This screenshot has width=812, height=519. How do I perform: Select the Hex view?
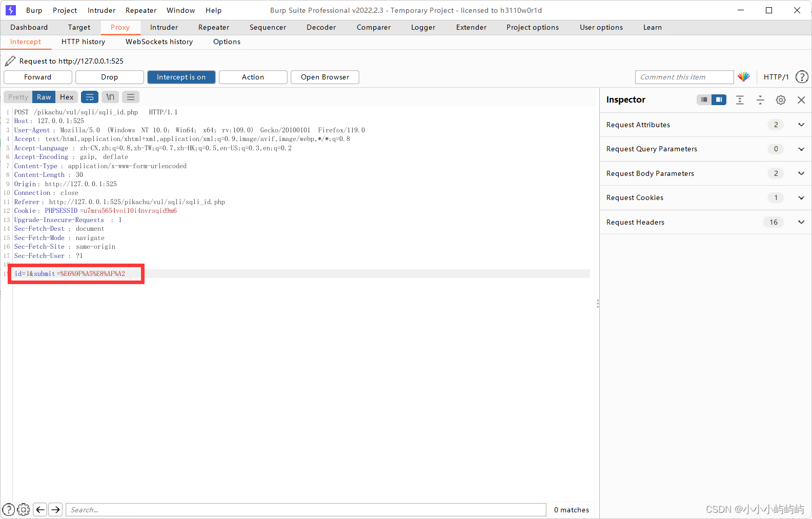(67, 97)
